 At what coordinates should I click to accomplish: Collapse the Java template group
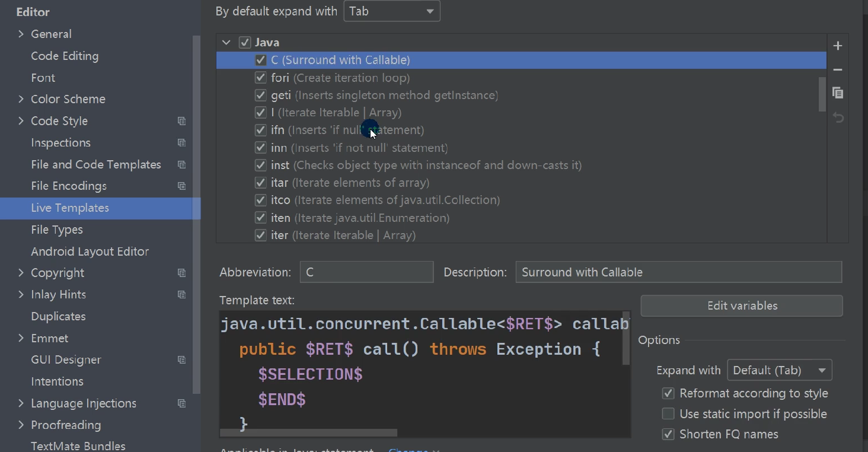(x=226, y=43)
